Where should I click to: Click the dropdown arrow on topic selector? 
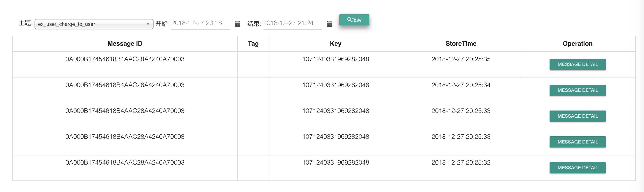pyautogui.click(x=148, y=24)
